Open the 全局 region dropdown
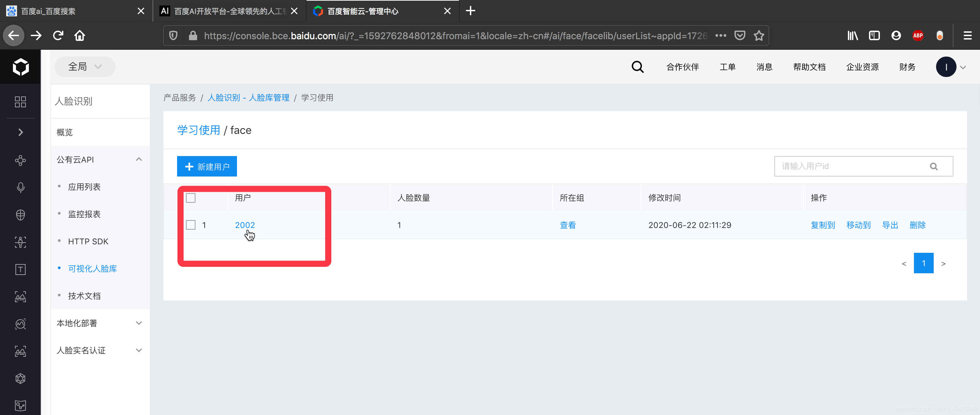Viewport: 980px width, 415px height. click(x=85, y=67)
